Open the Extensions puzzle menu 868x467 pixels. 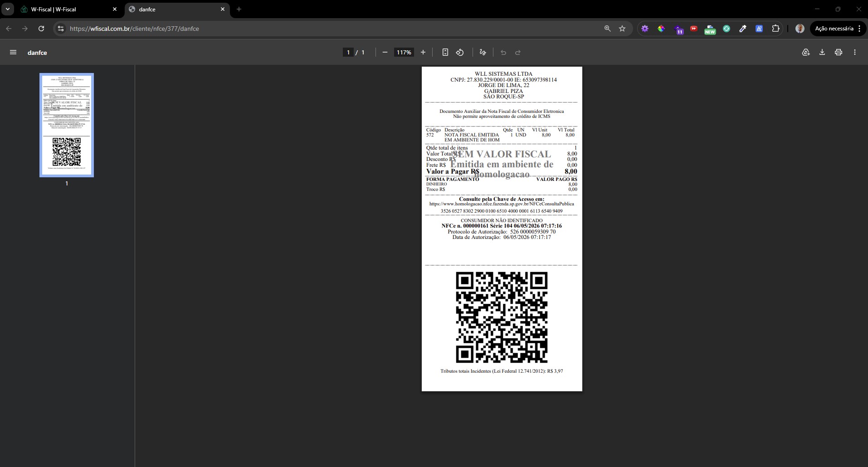(x=775, y=29)
